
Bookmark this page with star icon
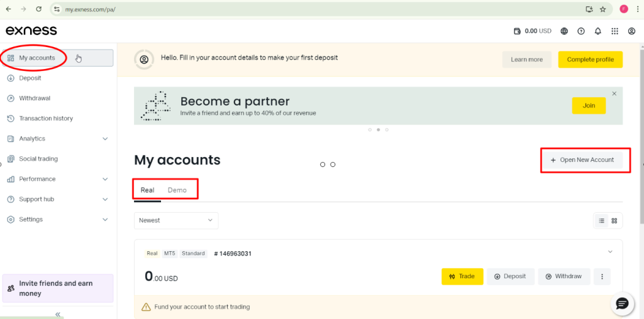pos(603,9)
